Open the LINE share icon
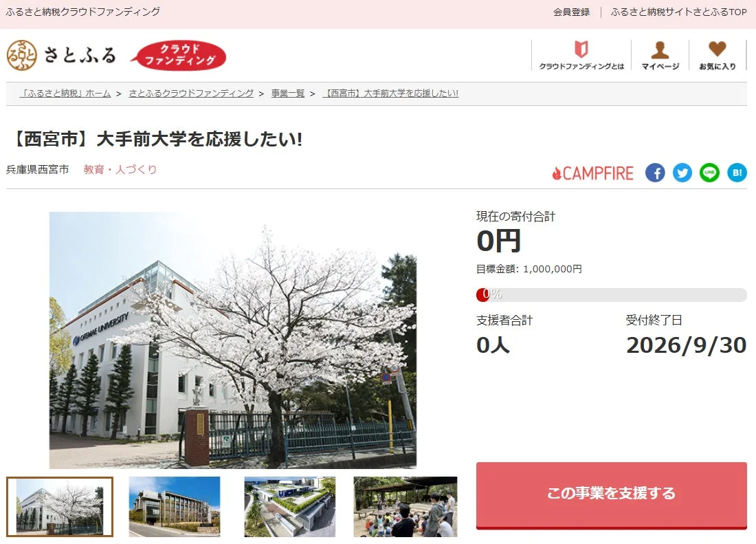The image size is (756, 544). [709, 173]
